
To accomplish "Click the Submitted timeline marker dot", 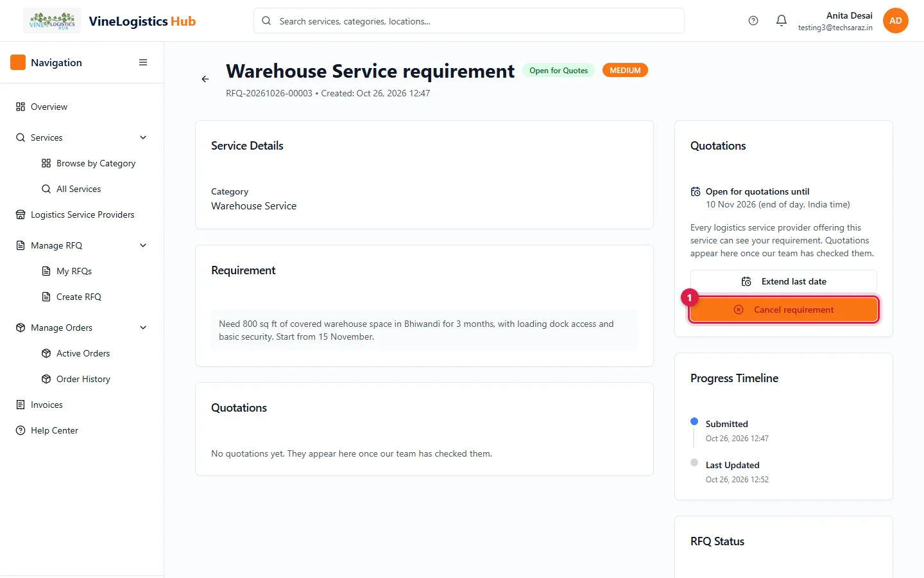I will click(x=694, y=421).
